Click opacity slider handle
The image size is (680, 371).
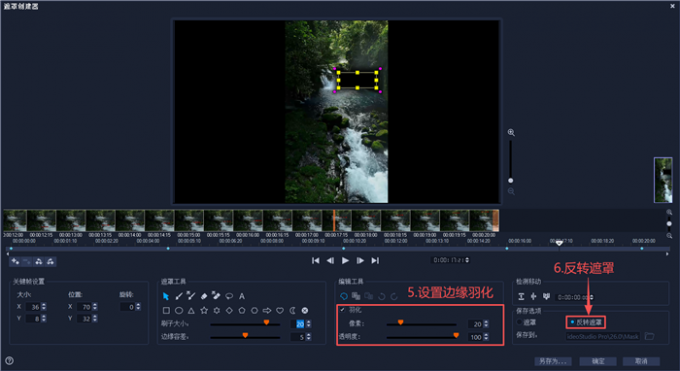point(456,335)
